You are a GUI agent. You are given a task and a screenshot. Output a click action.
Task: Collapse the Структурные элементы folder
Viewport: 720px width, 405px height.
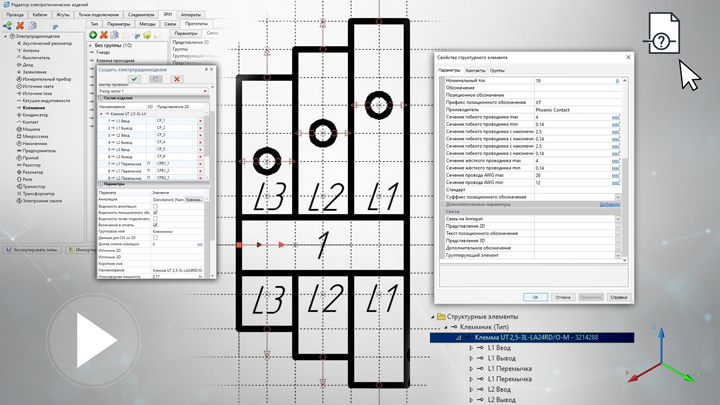433,317
